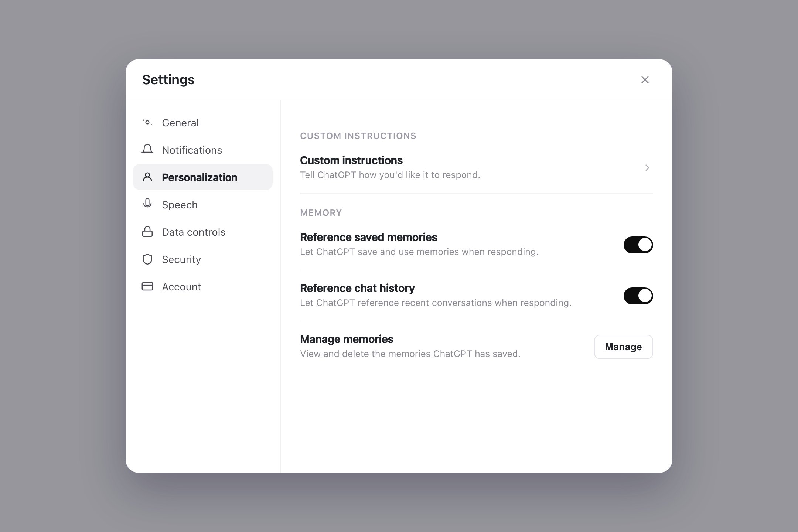Click the General gear icon
This screenshot has width=798, height=532.
tap(147, 122)
